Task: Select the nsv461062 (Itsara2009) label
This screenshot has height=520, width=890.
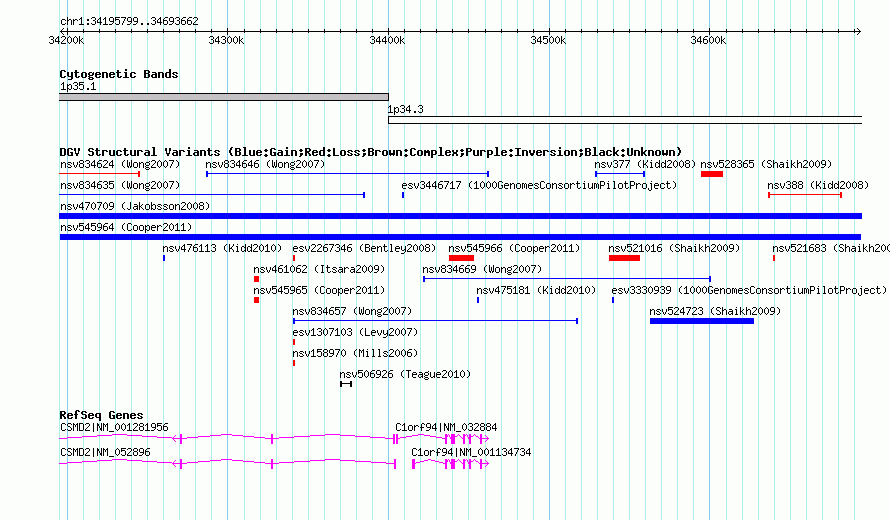Action: 319,269
